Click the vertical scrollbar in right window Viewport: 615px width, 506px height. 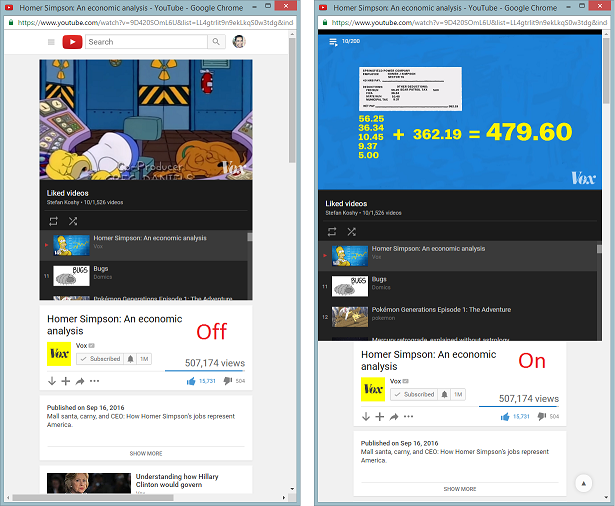click(x=606, y=71)
